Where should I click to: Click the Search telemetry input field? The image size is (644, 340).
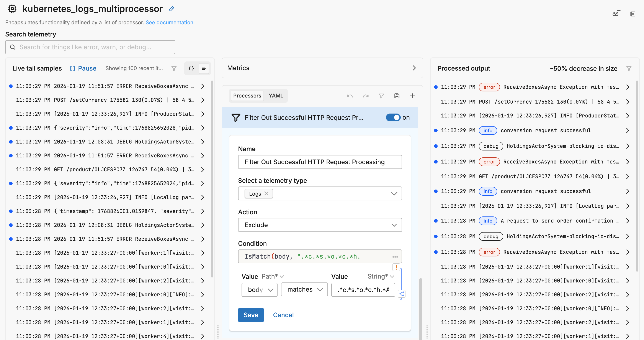90,47
